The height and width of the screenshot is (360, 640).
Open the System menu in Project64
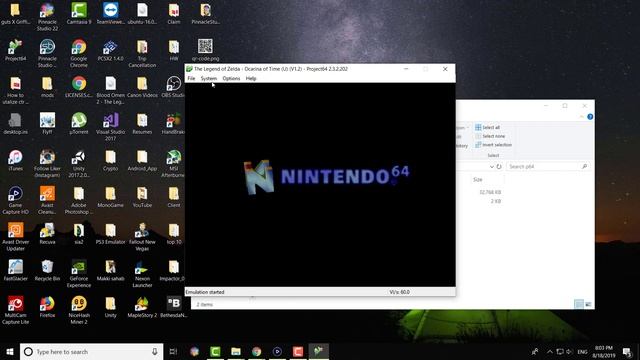209,78
